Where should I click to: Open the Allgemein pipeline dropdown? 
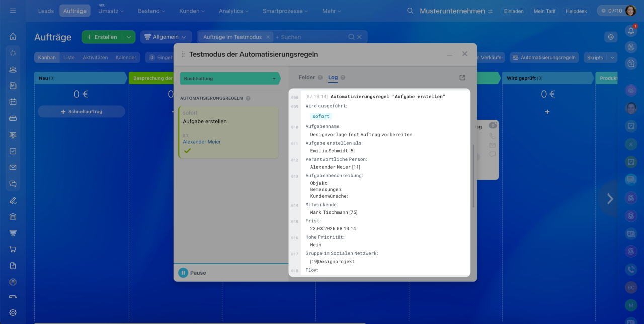tap(166, 37)
